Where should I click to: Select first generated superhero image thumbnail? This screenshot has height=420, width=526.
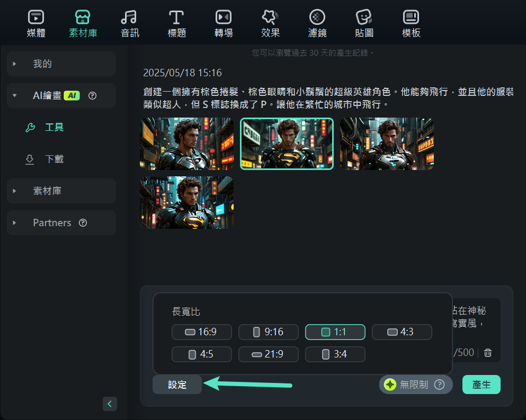(x=186, y=144)
